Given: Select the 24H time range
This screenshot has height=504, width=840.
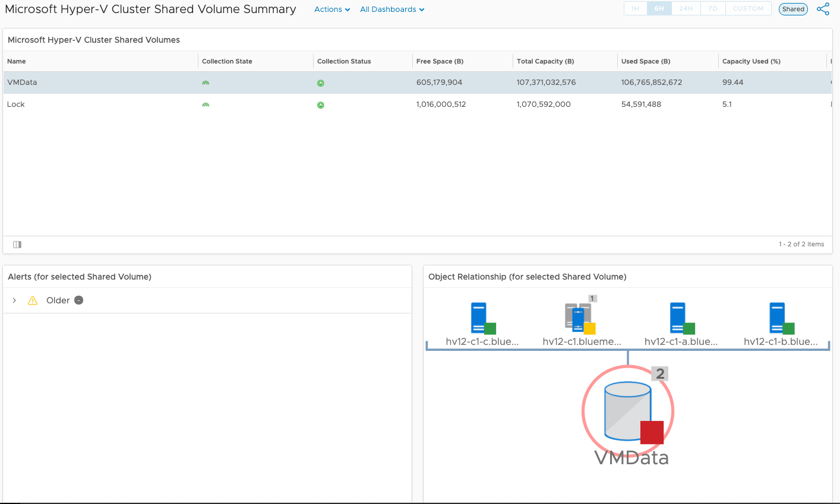Looking at the screenshot, I should pos(686,8).
